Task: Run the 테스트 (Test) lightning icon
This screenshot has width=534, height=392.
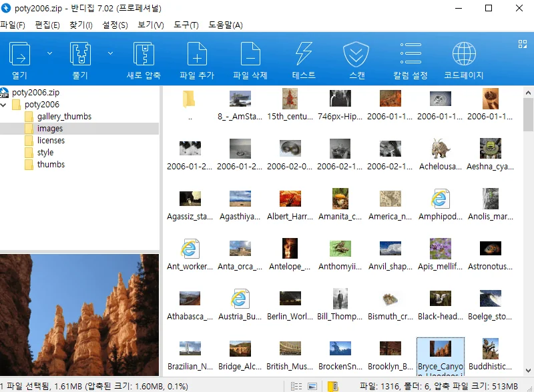Action: click(304, 54)
